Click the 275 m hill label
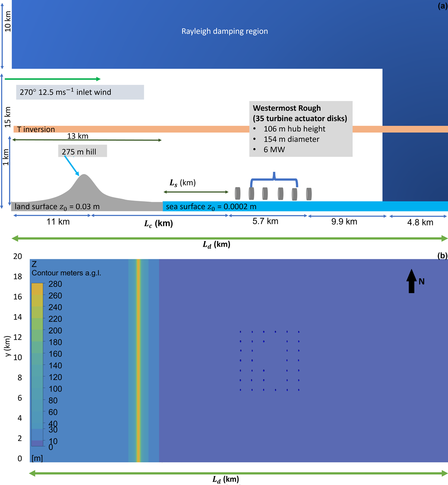Viewport: 448px width, 485px height. [79, 152]
